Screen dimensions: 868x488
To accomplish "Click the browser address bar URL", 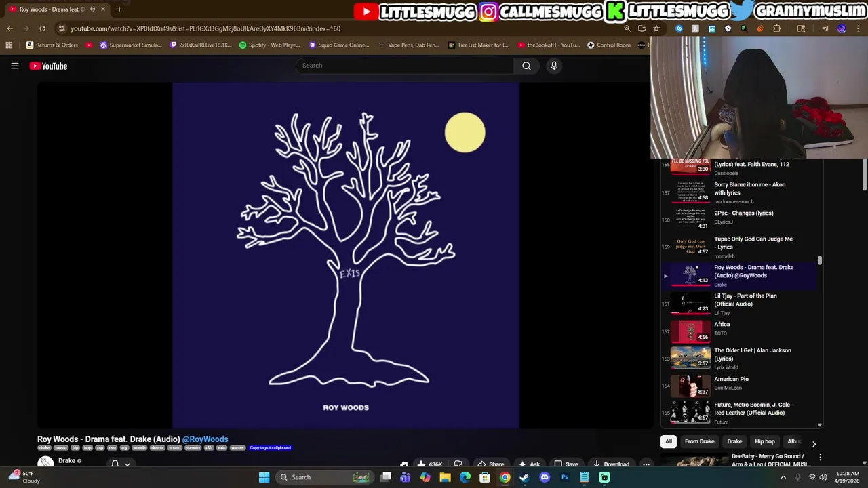I will [x=205, y=28].
